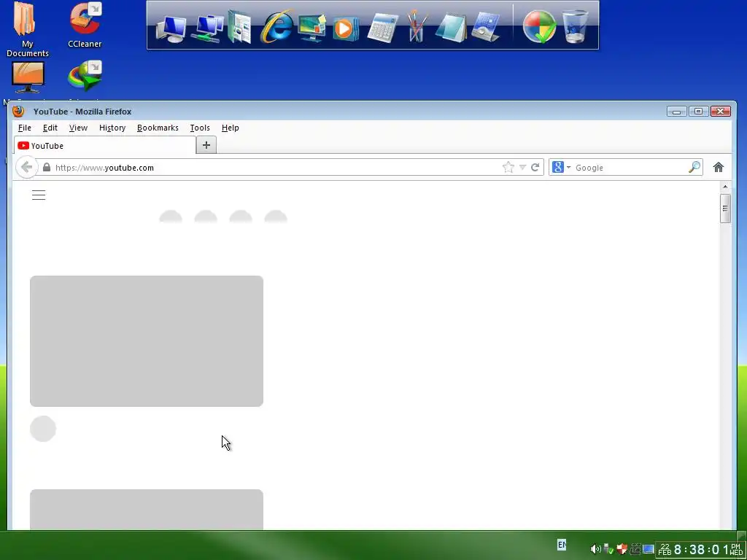Open the red shield security tray icon
This screenshot has height=560, width=747.
[x=622, y=549]
